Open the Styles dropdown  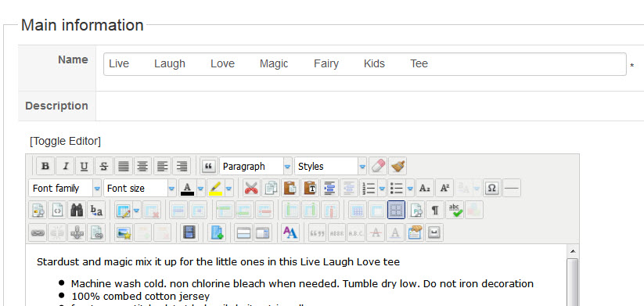point(331,167)
